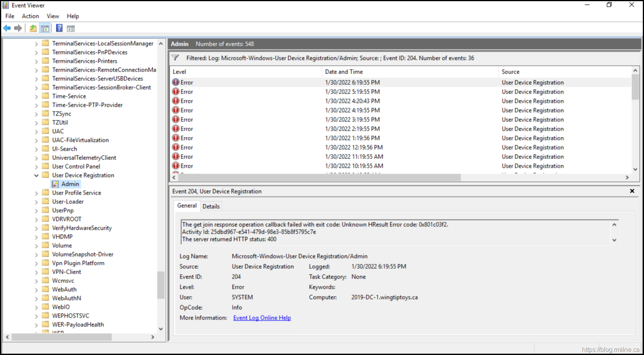644x355 pixels.
Task: Open the View menu
Action: tap(53, 16)
